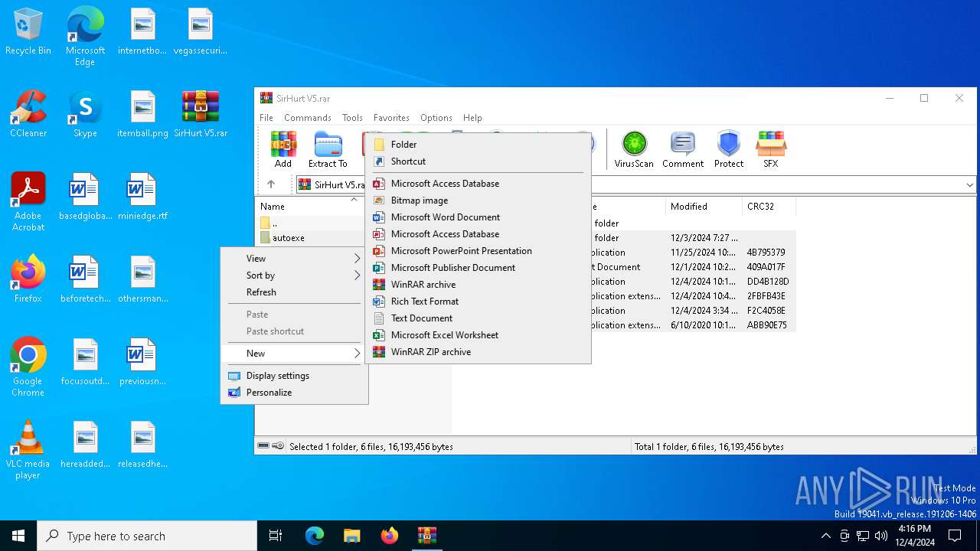
Task: Create a new Bitmap image
Action: tap(478, 201)
